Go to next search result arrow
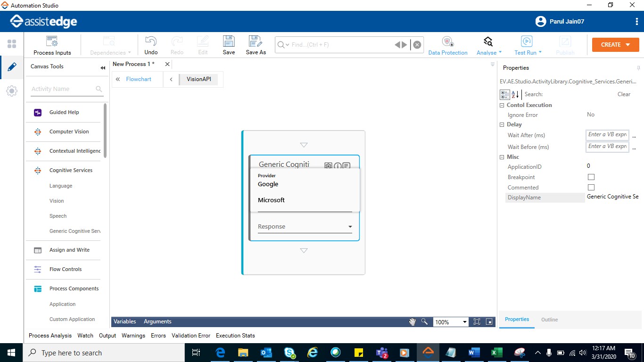Screen dimensions: 644x362 coord(405,45)
